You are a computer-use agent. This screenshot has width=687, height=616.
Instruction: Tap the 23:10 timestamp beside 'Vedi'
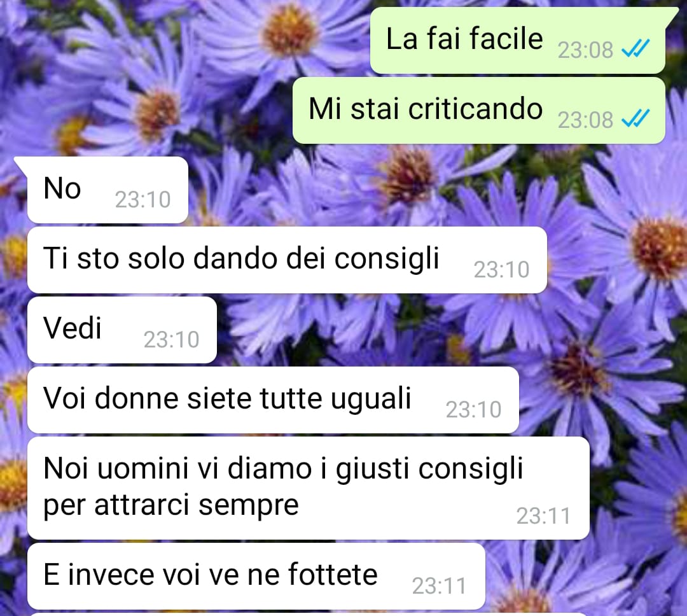click(x=171, y=339)
